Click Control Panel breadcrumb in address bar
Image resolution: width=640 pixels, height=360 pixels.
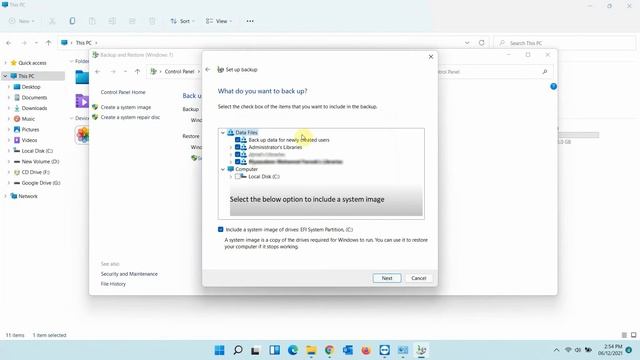click(179, 71)
